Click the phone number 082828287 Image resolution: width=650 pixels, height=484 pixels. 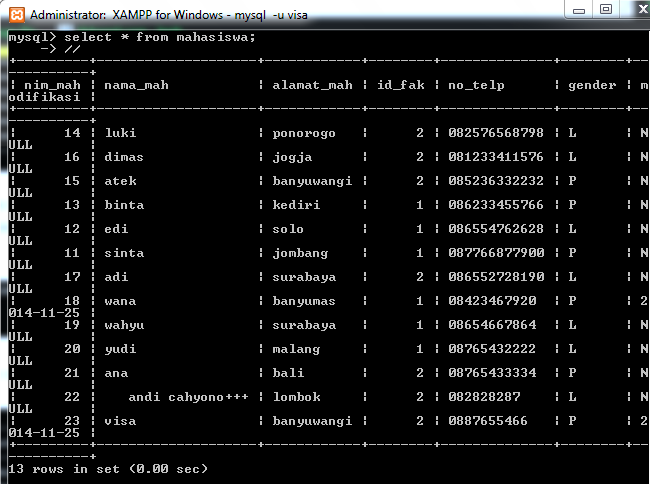(x=484, y=397)
